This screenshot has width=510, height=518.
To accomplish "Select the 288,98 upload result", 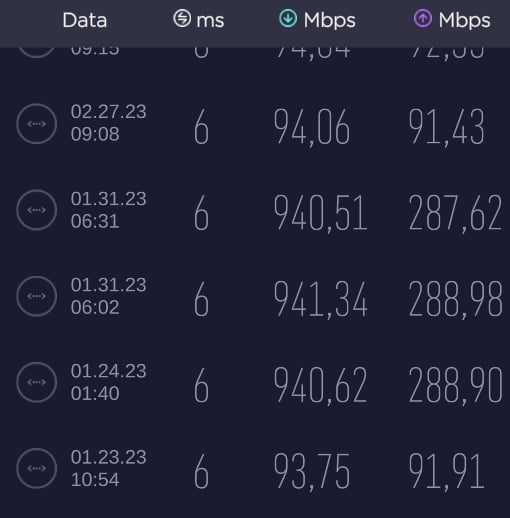I will (455, 299).
